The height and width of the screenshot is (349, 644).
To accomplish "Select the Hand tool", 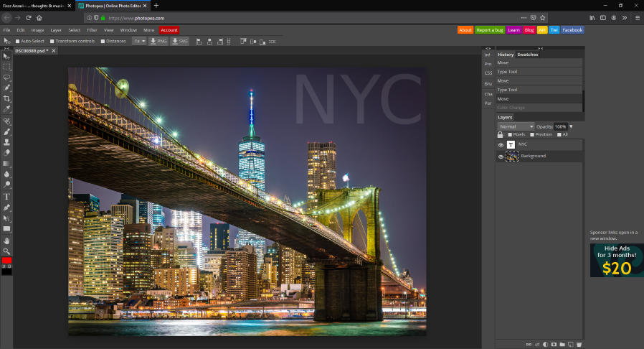I will pyautogui.click(x=6, y=241).
